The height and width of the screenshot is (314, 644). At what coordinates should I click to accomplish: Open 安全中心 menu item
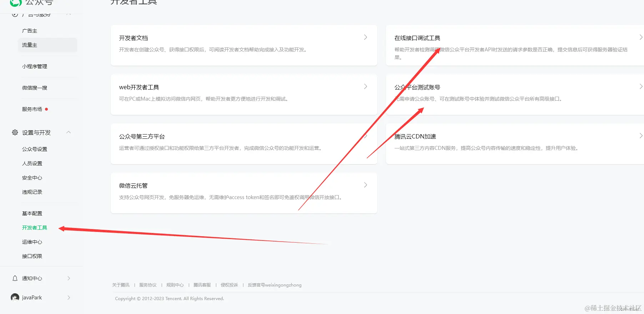tap(32, 178)
